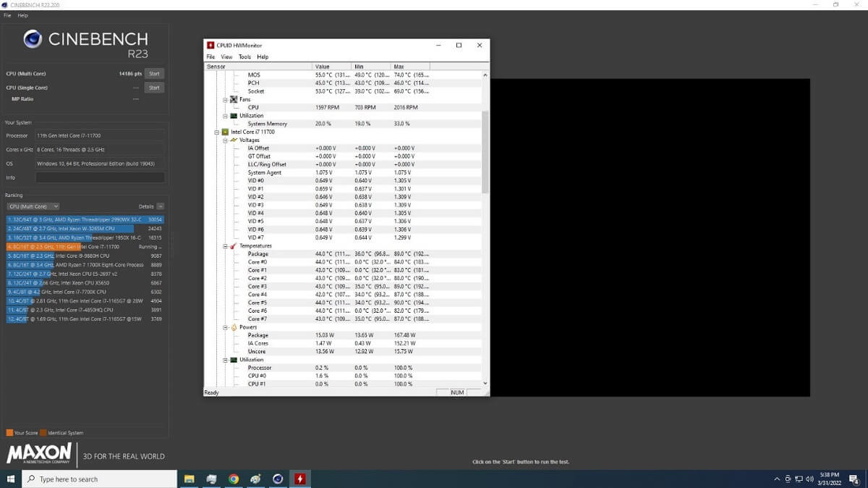The width and height of the screenshot is (868, 488).
Task: Click the Voltages lightning icon
Action: point(234,140)
